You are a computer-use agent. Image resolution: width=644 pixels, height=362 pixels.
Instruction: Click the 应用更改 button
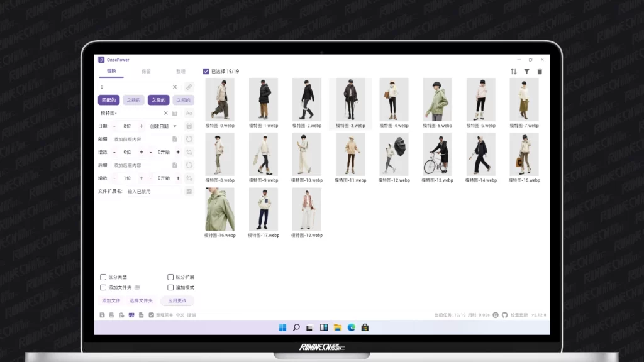(x=177, y=300)
